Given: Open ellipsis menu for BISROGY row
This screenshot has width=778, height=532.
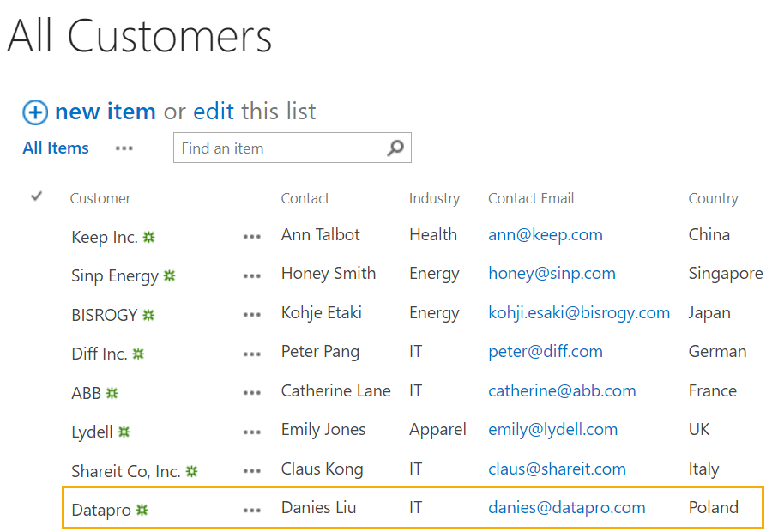Looking at the screenshot, I should click(252, 315).
